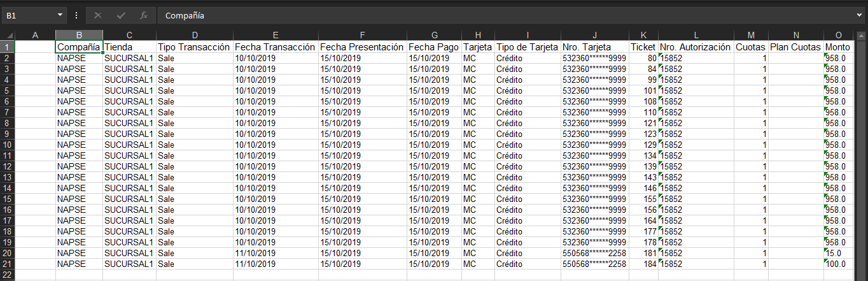This screenshot has width=868, height=281.
Task: Click inside the formula bar text field
Action: (x=496, y=15)
